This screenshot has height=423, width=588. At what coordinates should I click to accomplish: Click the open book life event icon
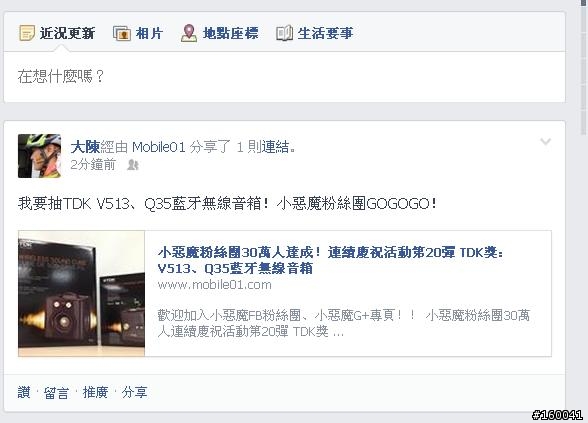pos(284,33)
